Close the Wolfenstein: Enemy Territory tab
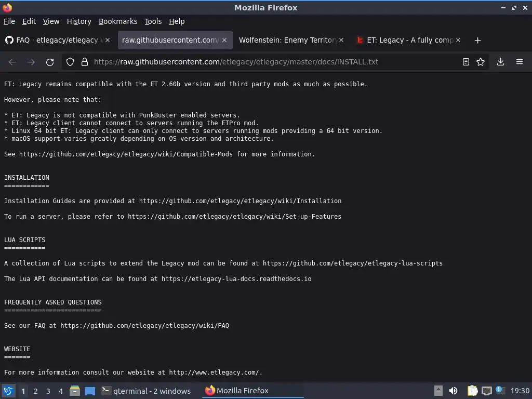Image resolution: width=532 pixels, height=399 pixels. 341,40
